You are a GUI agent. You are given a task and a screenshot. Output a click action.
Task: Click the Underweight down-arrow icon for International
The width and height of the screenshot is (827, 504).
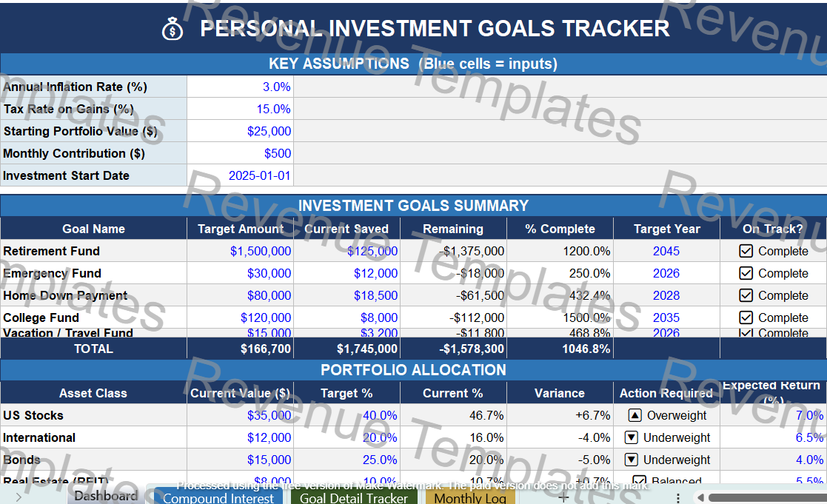click(631, 437)
